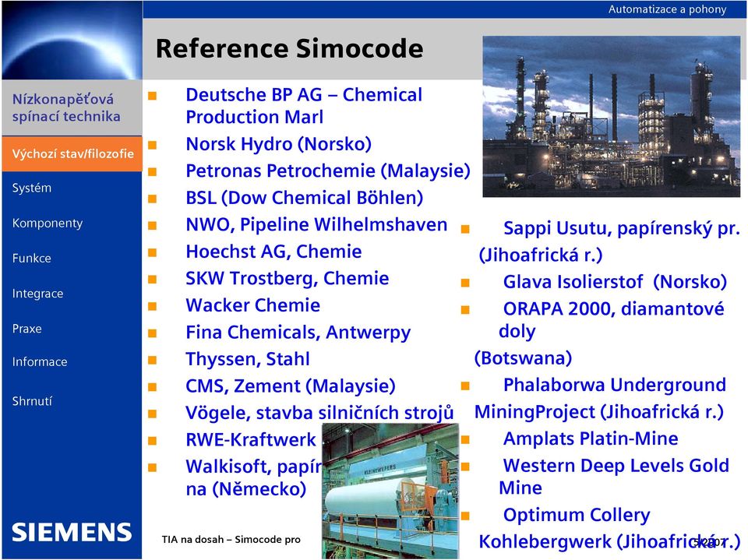Select Glava Isolierstof (Norsko)
The height and width of the screenshot is (560, 748).
pyautogui.click(x=615, y=282)
